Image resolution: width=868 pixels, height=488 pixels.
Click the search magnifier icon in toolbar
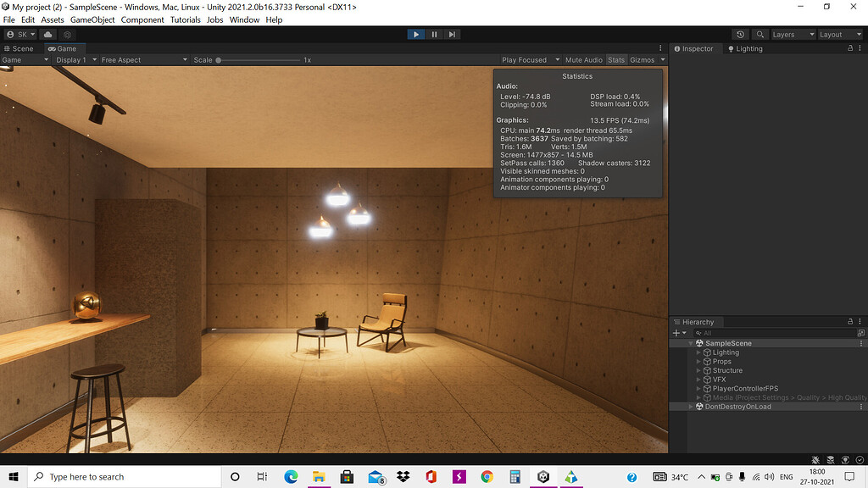(760, 34)
